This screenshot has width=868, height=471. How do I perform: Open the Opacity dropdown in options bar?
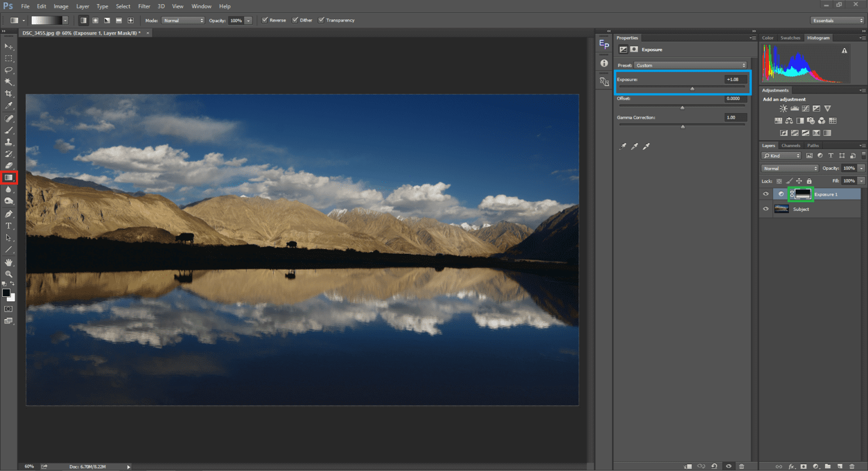[248, 20]
